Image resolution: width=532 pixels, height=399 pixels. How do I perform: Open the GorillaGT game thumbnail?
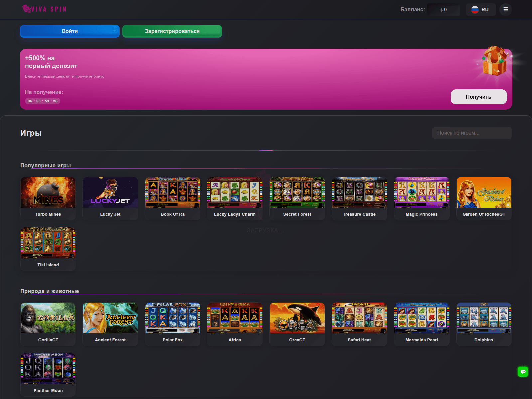[x=48, y=318]
